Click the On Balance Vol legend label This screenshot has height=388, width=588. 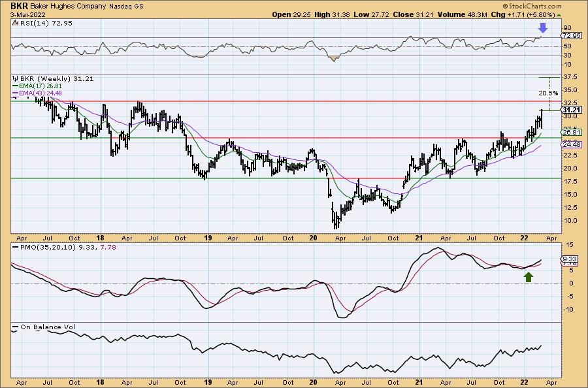point(48,327)
